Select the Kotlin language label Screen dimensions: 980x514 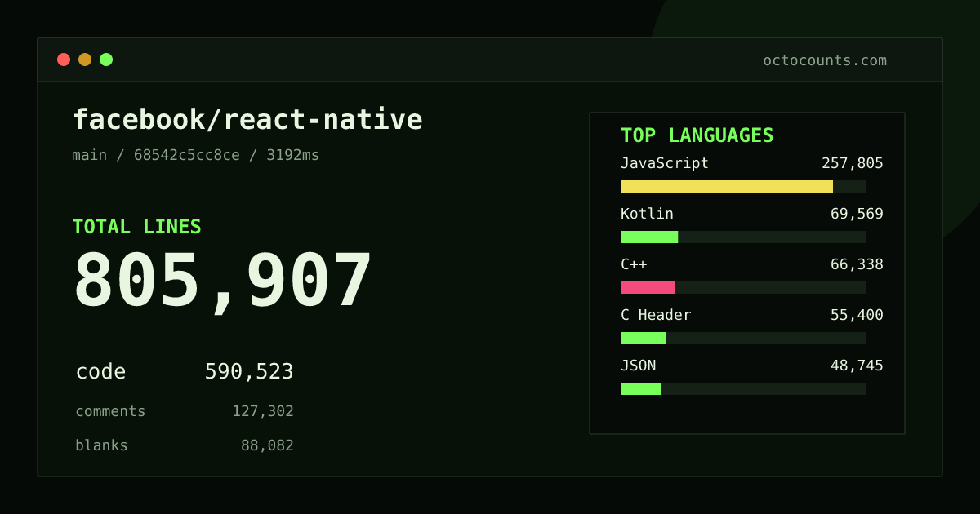pos(647,214)
